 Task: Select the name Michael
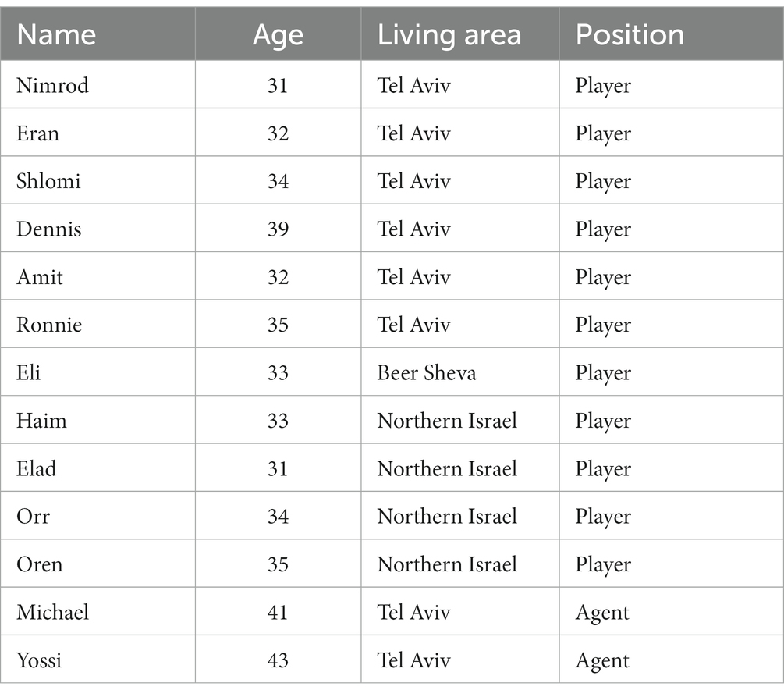(x=52, y=612)
